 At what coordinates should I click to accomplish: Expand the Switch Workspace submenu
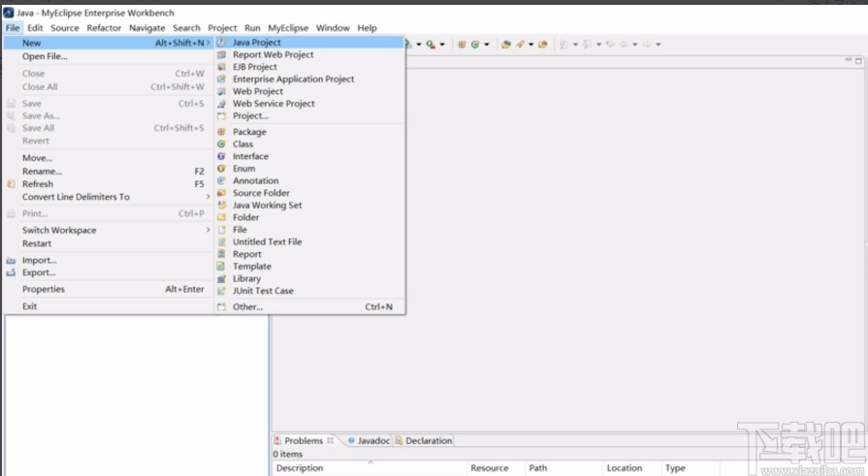tap(108, 230)
